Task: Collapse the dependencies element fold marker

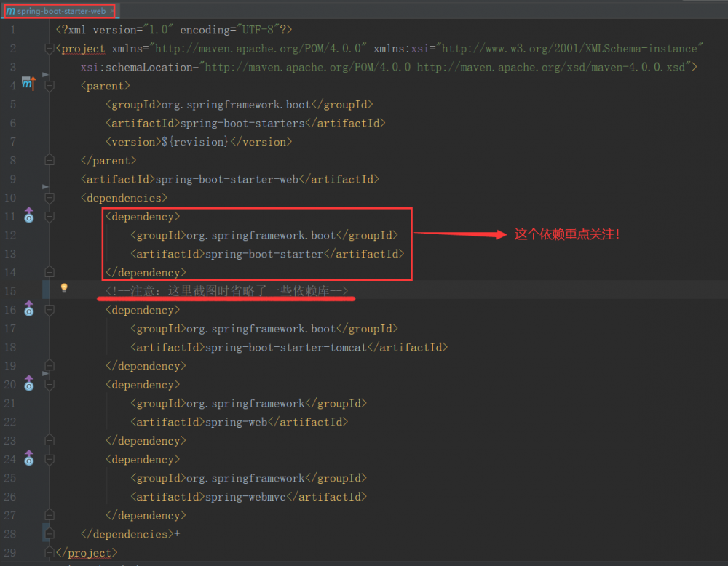Action: tap(48, 198)
